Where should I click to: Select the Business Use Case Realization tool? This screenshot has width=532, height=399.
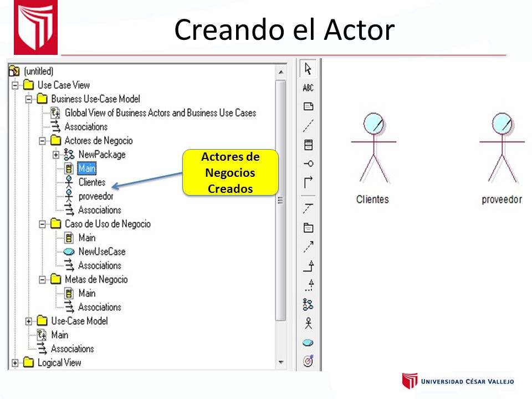pos(308,304)
